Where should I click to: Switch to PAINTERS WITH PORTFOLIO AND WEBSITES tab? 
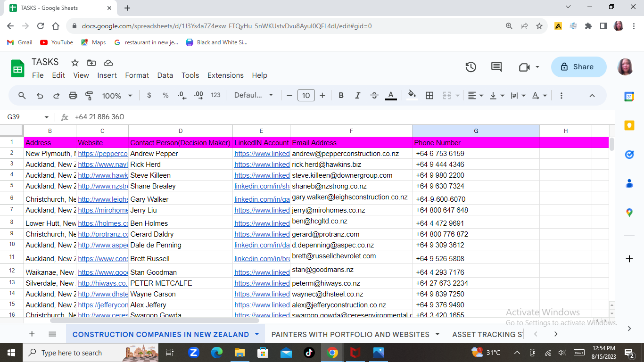(x=350, y=334)
